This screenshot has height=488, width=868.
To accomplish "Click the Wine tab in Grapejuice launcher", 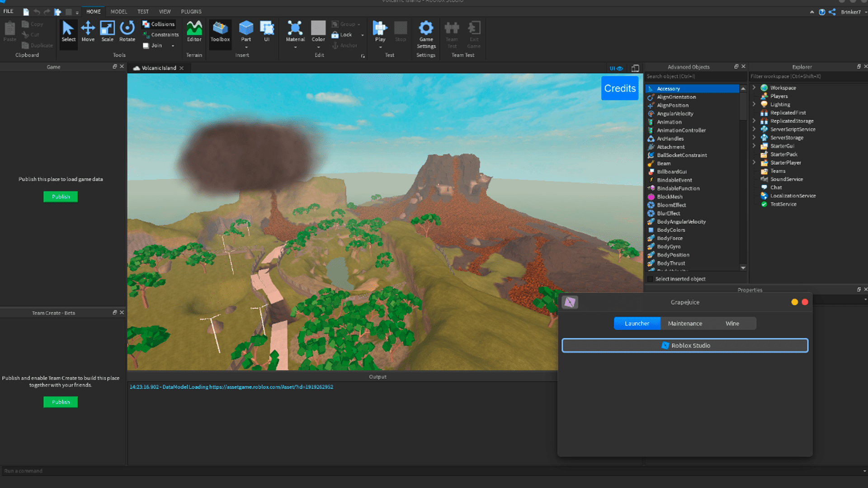I will tap(732, 323).
